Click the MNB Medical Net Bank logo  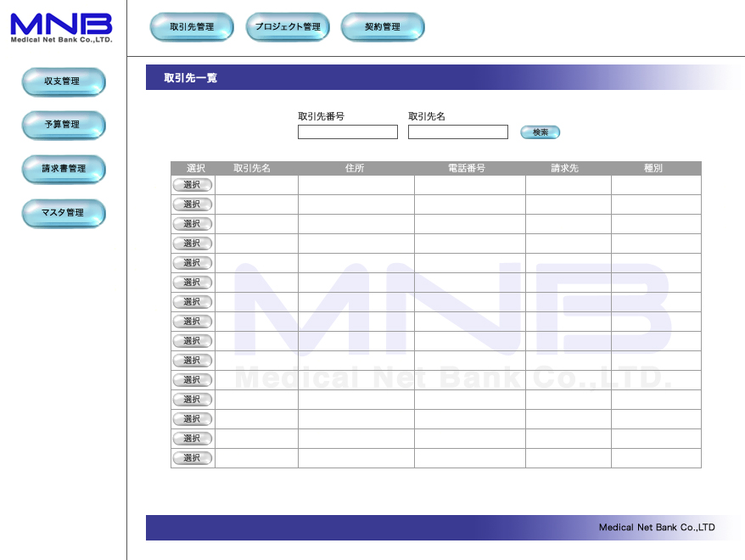pyautogui.click(x=61, y=27)
